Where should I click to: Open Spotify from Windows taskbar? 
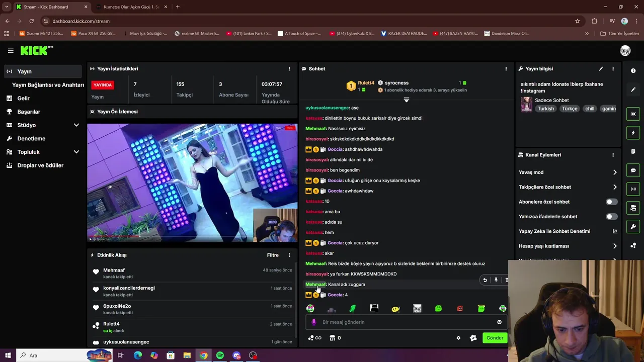[x=220, y=355]
